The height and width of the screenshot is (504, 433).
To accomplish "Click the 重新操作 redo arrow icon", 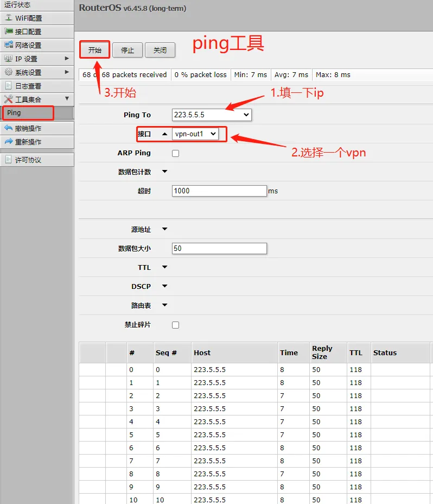I will point(9,141).
